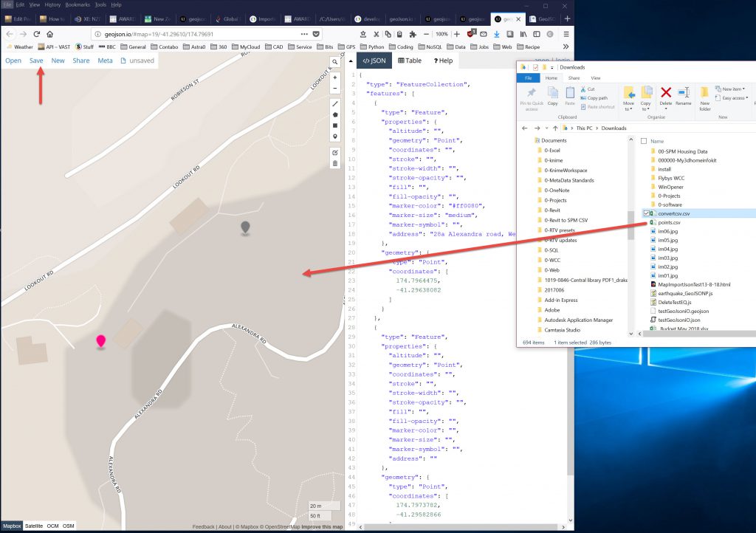Open the Easy access dropdown

(735, 97)
